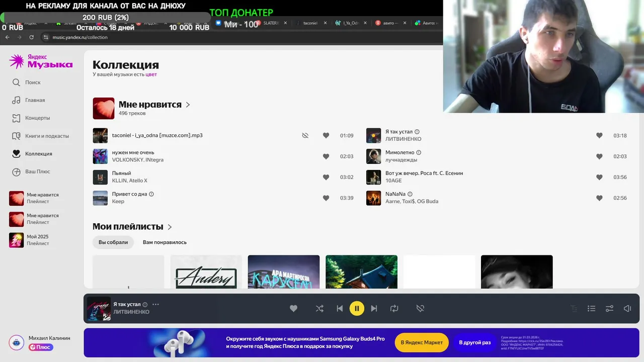This screenshot has height=362, width=644.
Task: Click explicit info icon on Привет со дна
Action: (151, 194)
